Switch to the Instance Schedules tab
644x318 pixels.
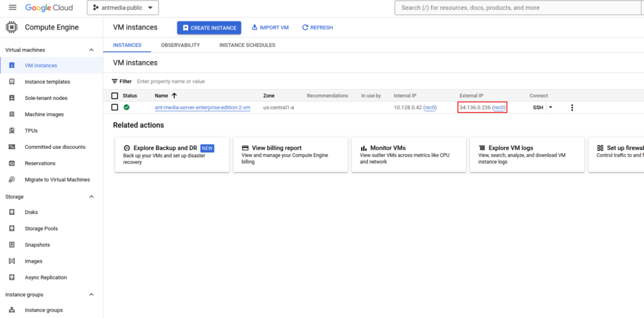click(x=247, y=45)
